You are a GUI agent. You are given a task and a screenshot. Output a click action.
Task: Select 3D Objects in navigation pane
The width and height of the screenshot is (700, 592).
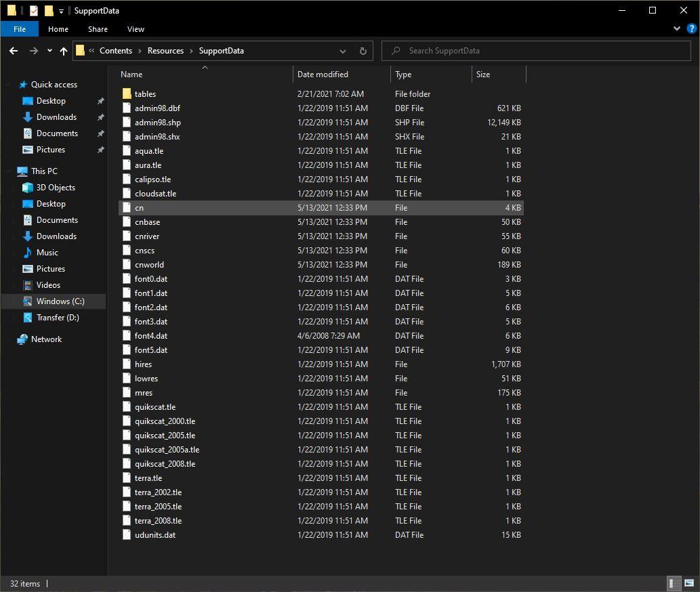click(x=55, y=188)
